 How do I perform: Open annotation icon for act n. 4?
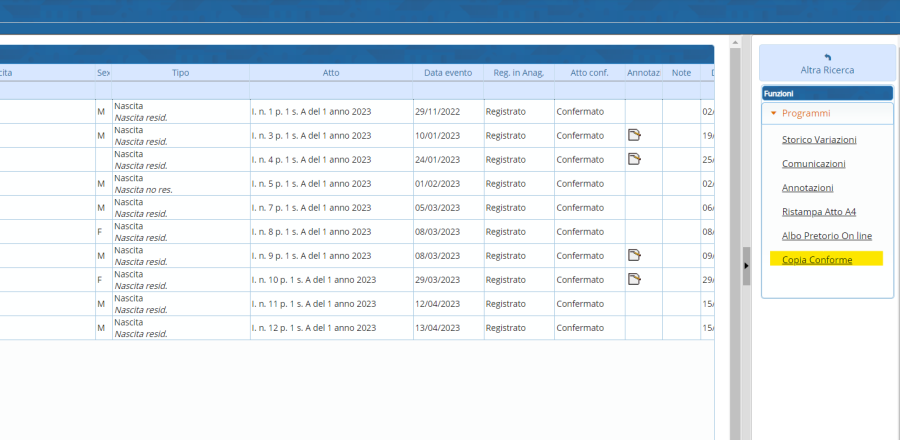point(634,159)
